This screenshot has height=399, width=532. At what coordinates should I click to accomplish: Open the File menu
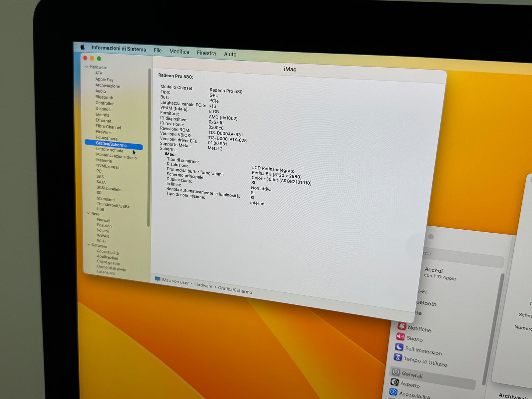[158, 50]
